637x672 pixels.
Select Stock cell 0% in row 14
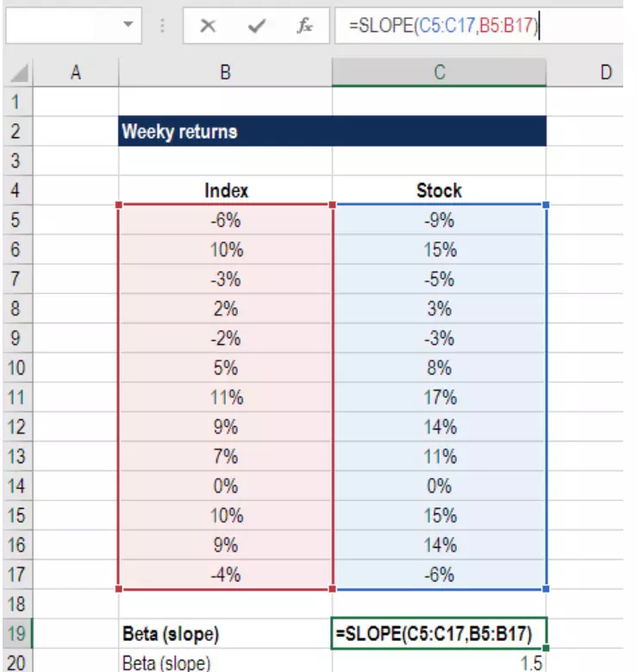pyautogui.click(x=439, y=486)
